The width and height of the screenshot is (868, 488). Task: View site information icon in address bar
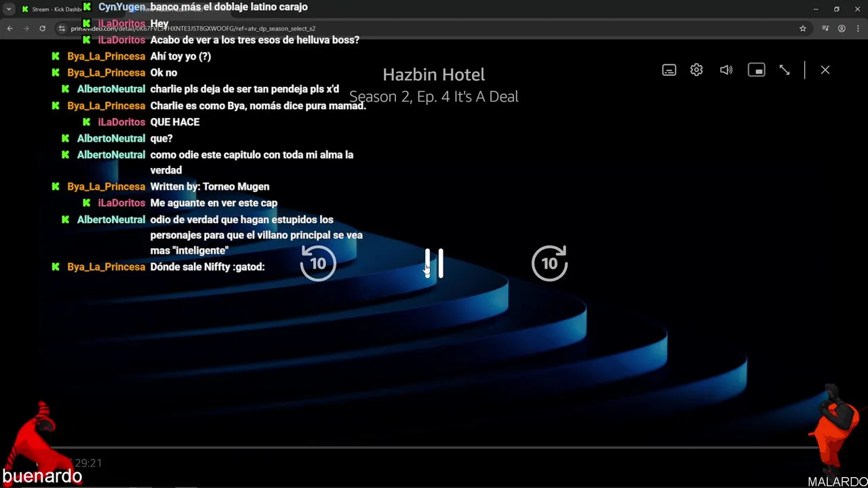pyautogui.click(x=62, y=28)
